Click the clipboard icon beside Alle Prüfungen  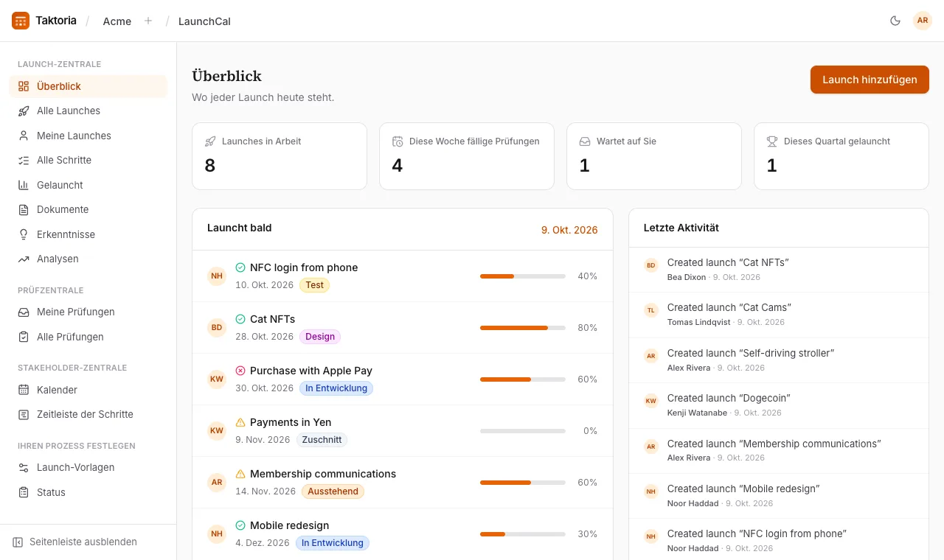coord(24,337)
